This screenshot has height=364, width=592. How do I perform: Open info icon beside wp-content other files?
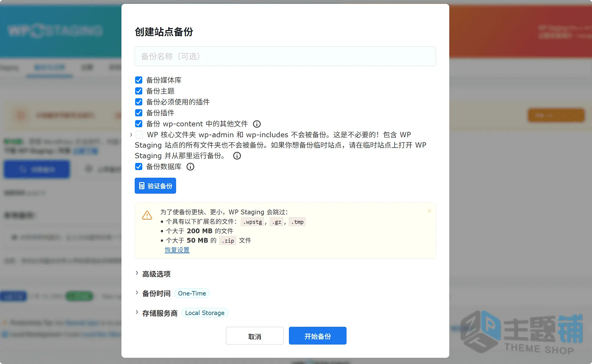point(257,124)
